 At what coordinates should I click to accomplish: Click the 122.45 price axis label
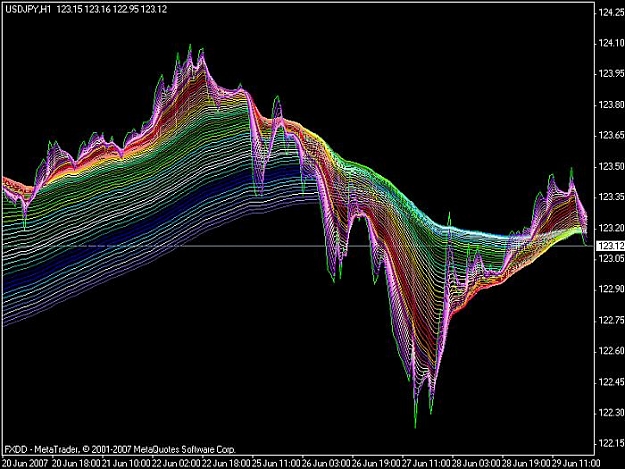pyautogui.click(x=611, y=382)
